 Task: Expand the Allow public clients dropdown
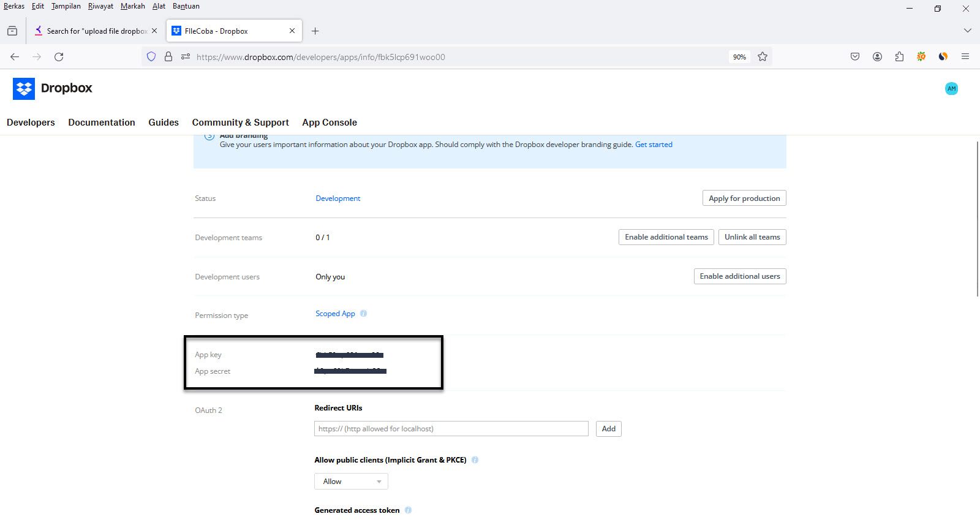pos(351,482)
